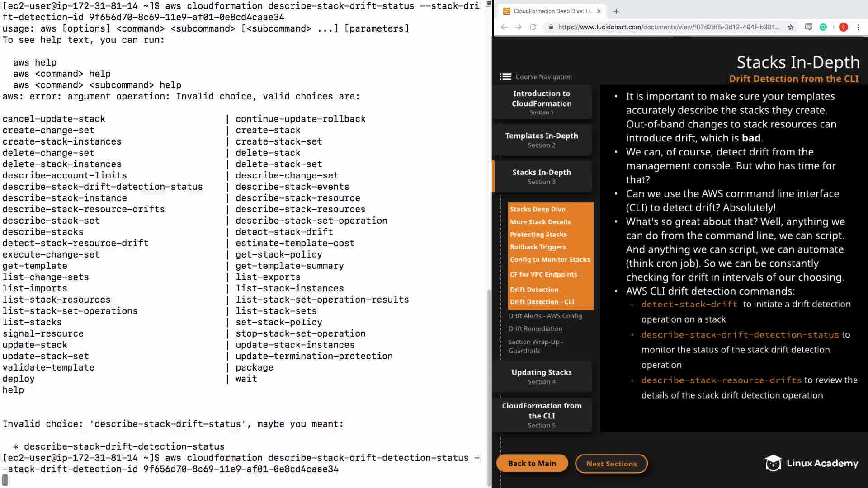
Task: Open Chrome three-dot menu
Action: point(858,27)
